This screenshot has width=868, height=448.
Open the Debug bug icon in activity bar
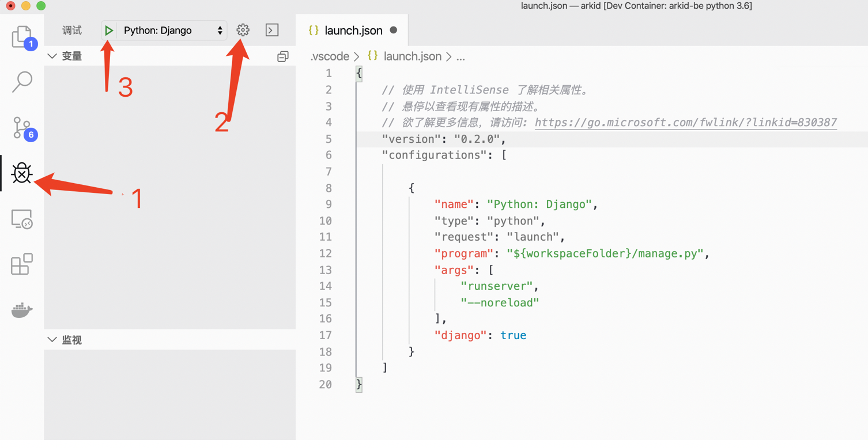(x=22, y=173)
